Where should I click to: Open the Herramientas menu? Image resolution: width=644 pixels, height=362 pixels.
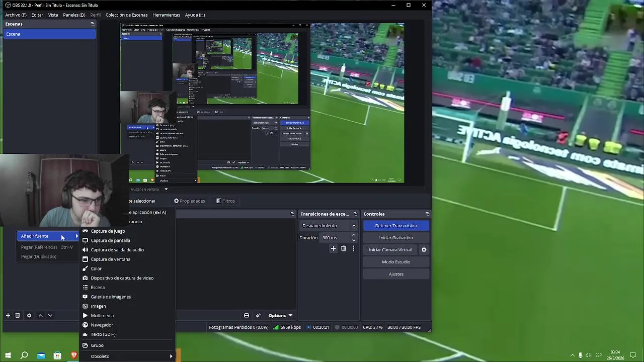coord(166,15)
